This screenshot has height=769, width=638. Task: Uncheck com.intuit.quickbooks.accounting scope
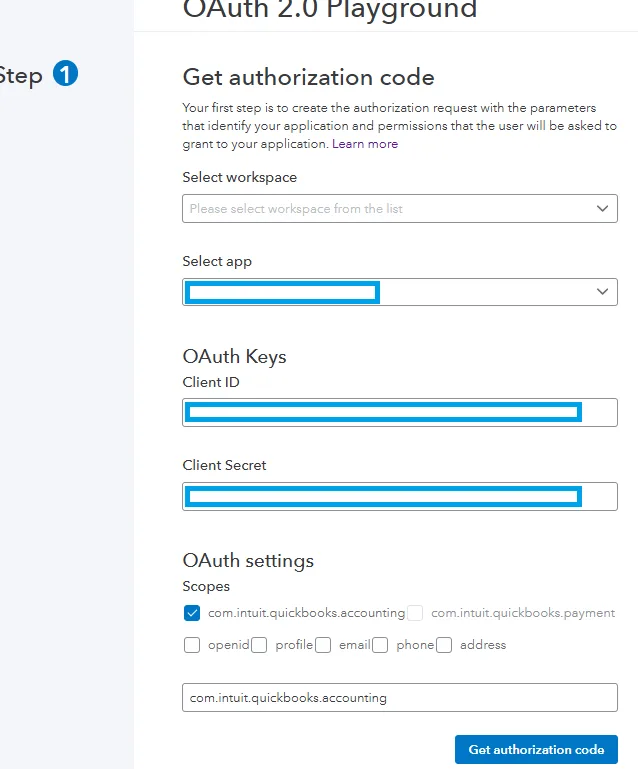click(192, 613)
